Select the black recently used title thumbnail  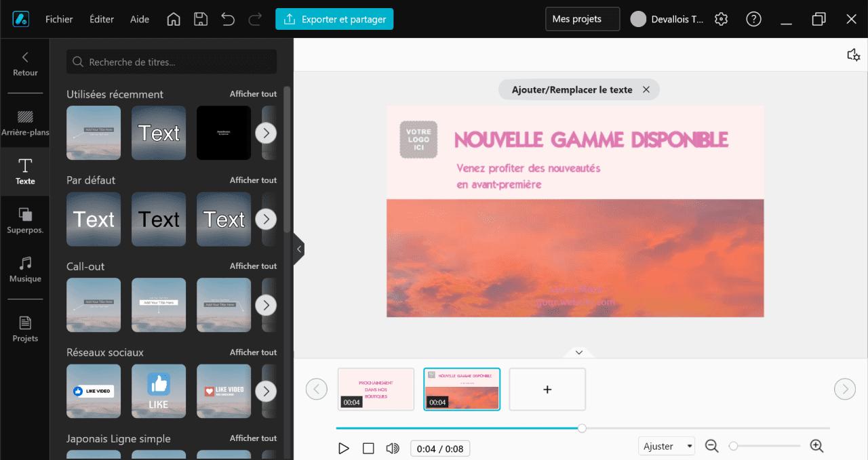[x=224, y=133]
